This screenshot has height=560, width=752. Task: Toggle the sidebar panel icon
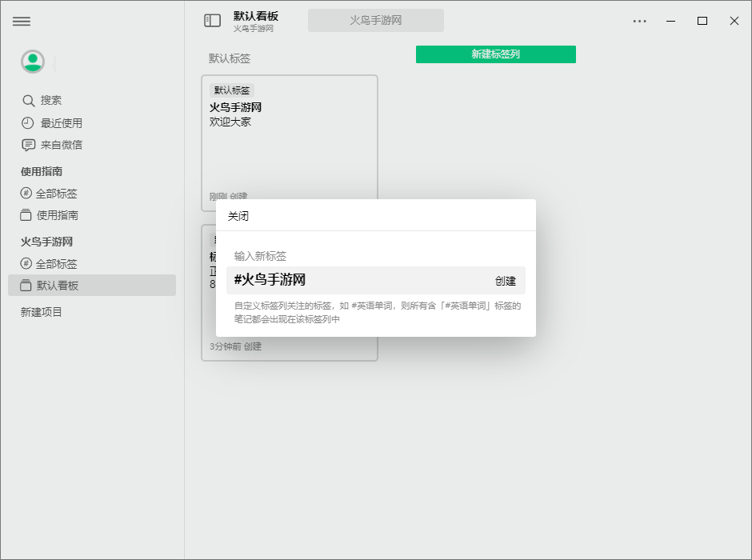pyautogui.click(x=213, y=21)
